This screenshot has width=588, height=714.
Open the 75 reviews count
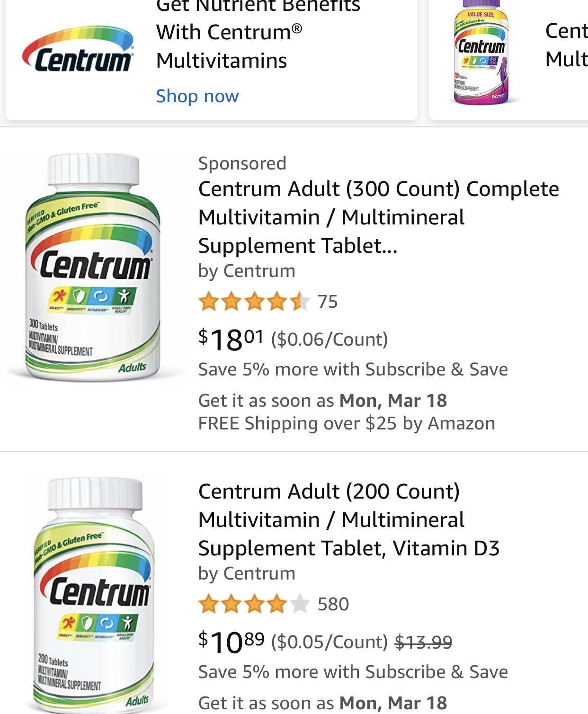(x=328, y=302)
